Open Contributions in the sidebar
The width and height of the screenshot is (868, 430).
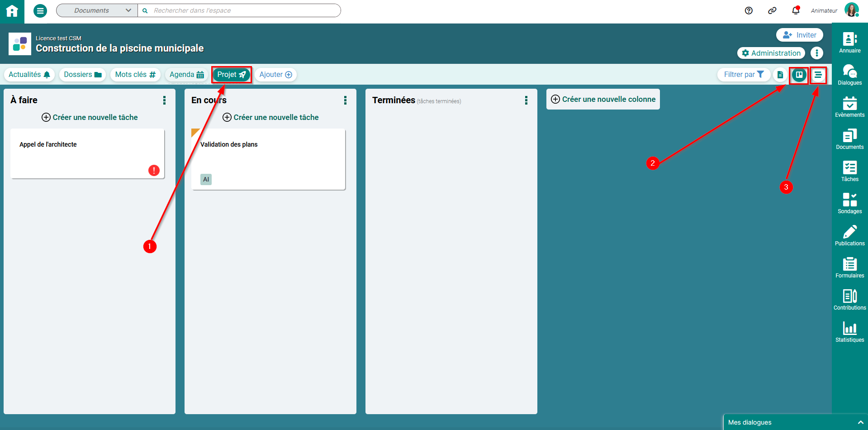[850, 300]
